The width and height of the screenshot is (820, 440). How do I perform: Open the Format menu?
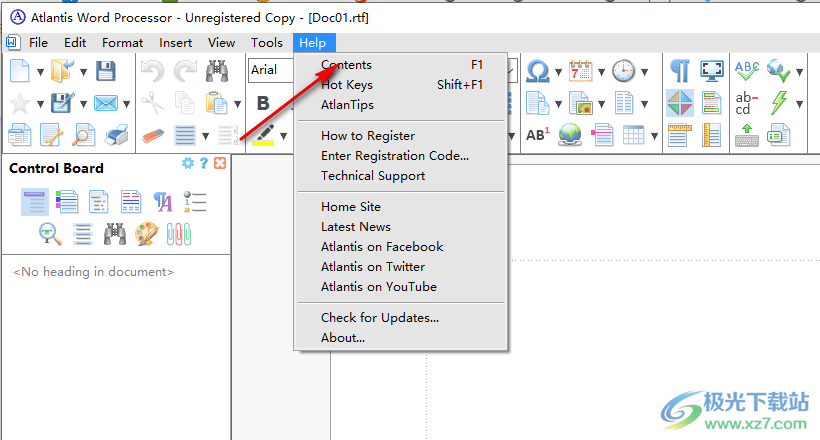[x=122, y=42]
